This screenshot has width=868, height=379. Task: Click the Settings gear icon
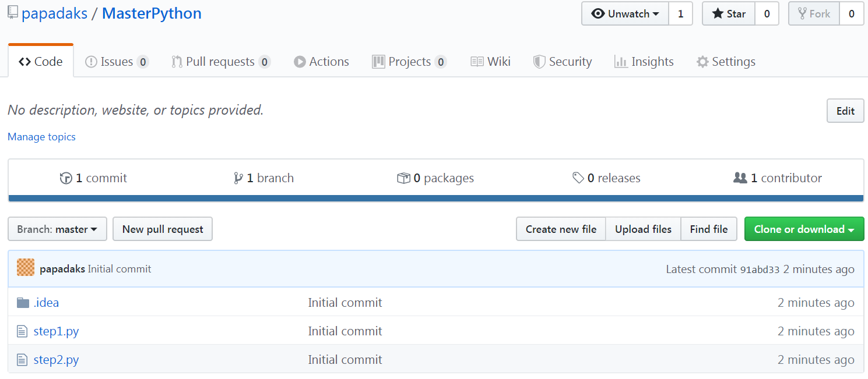(x=702, y=62)
